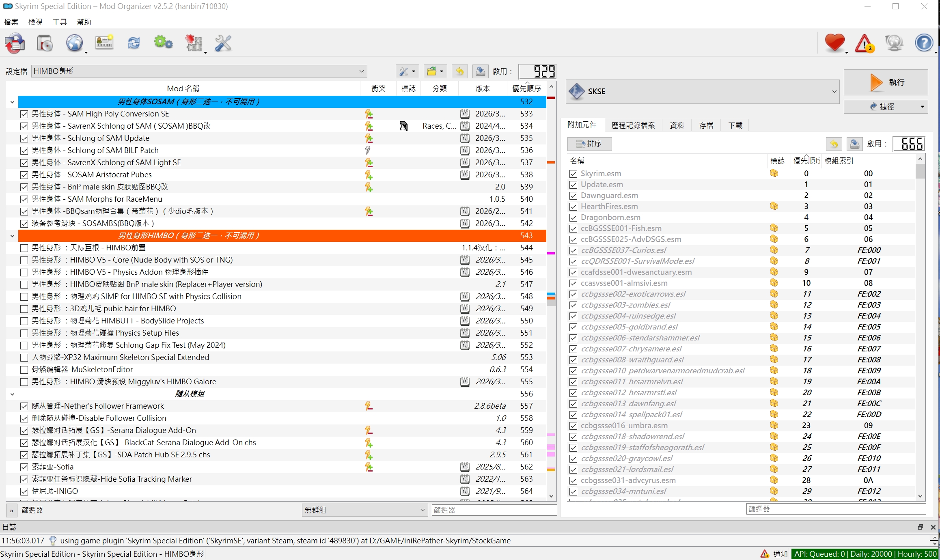Open the warning triangle notifications icon
Viewport: 940px width, 560px height.
point(865,43)
